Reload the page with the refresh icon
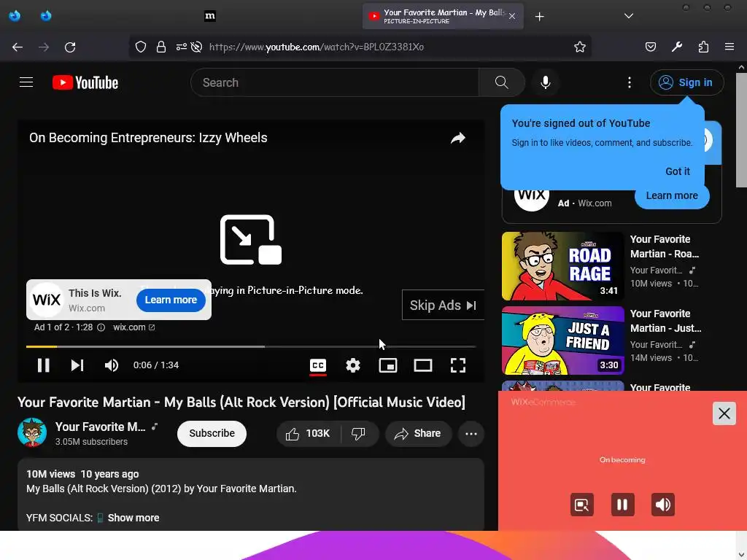747x560 pixels. pyautogui.click(x=70, y=47)
